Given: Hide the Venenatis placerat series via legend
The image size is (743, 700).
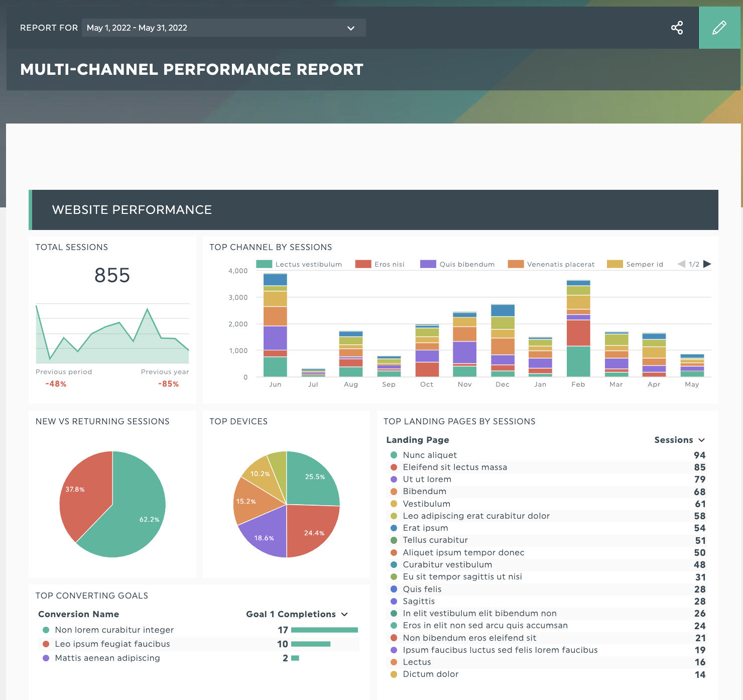Looking at the screenshot, I should (516, 264).
